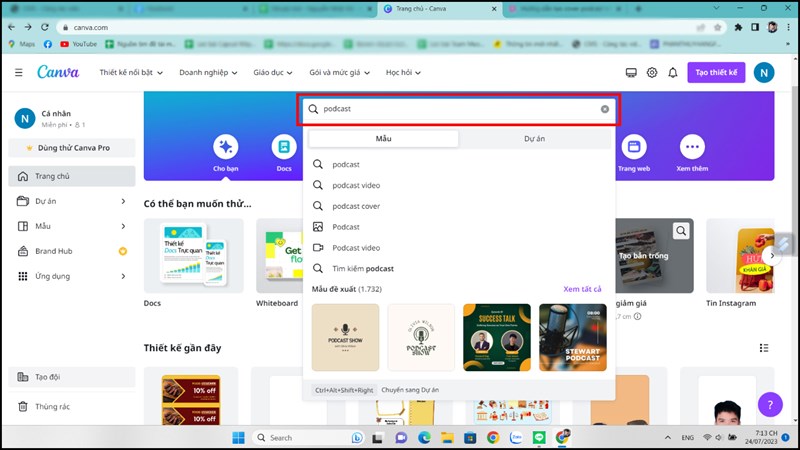Go back in browser

11,27
